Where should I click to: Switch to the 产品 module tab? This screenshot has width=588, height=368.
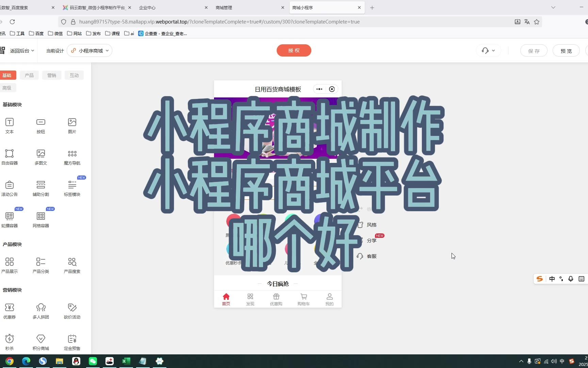click(29, 75)
